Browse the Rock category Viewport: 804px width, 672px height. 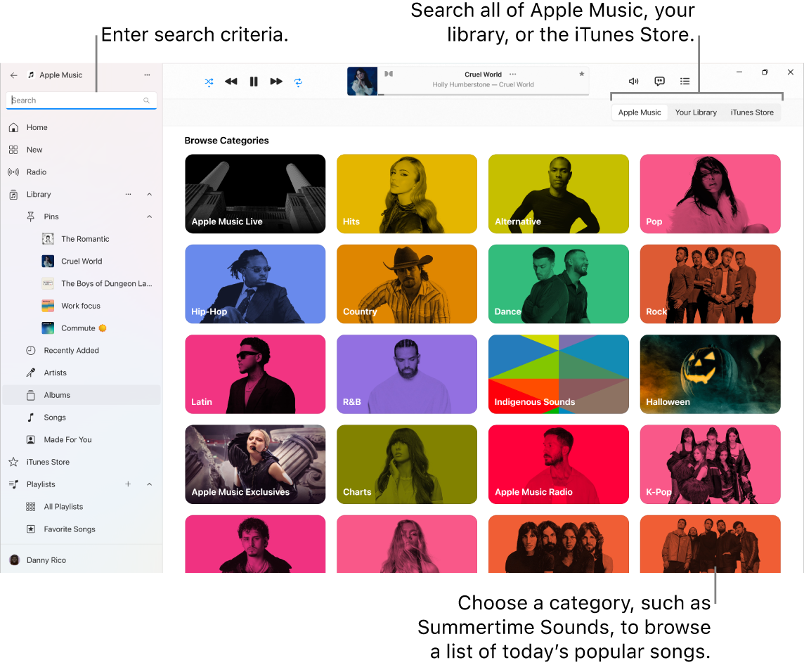[x=710, y=284]
